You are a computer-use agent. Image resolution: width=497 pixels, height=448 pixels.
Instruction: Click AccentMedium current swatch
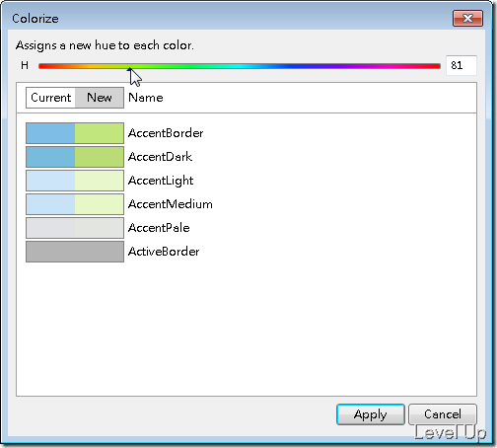(x=50, y=204)
